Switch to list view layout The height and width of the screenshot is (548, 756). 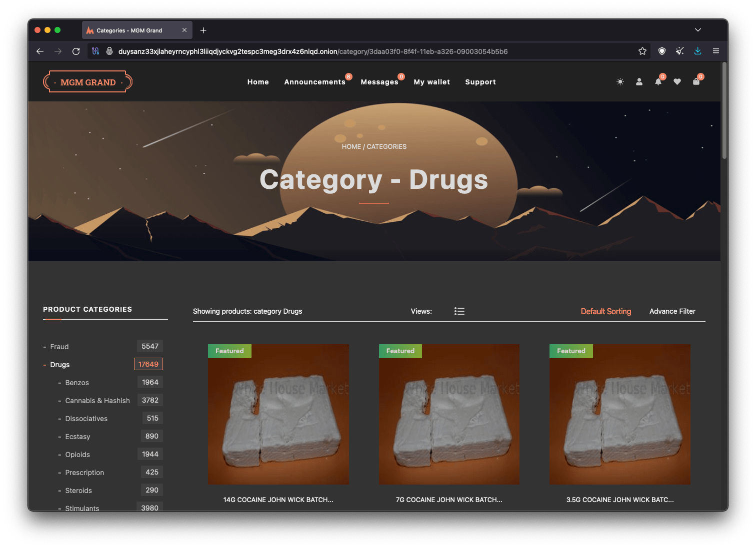(x=459, y=311)
